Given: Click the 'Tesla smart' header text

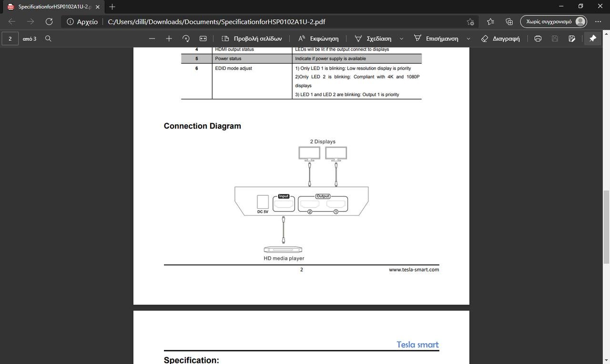Looking at the screenshot, I should [417, 344].
